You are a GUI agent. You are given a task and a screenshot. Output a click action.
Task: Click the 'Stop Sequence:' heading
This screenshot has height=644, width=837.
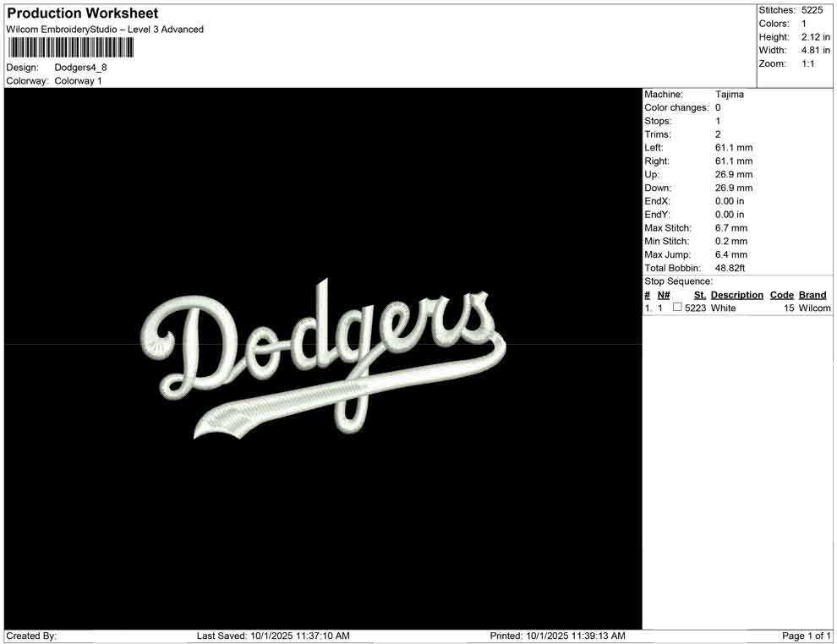678,281
